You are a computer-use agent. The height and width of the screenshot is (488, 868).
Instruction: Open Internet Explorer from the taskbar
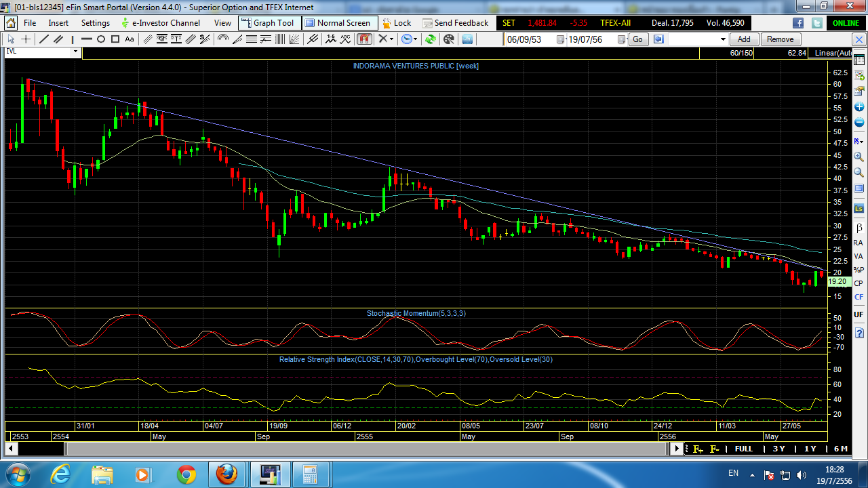tap(61, 474)
